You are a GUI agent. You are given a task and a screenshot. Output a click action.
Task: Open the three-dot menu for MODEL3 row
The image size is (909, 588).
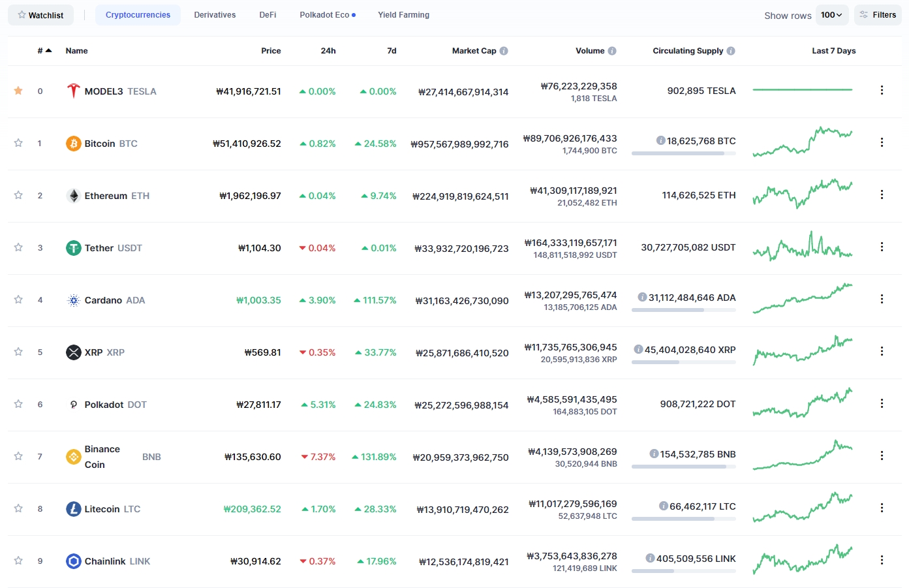pos(882,90)
